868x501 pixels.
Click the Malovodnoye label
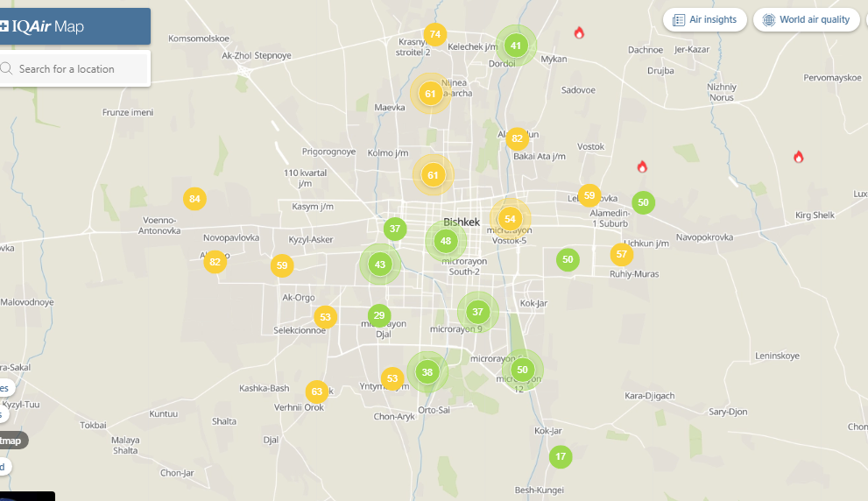[x=27, y=302]
